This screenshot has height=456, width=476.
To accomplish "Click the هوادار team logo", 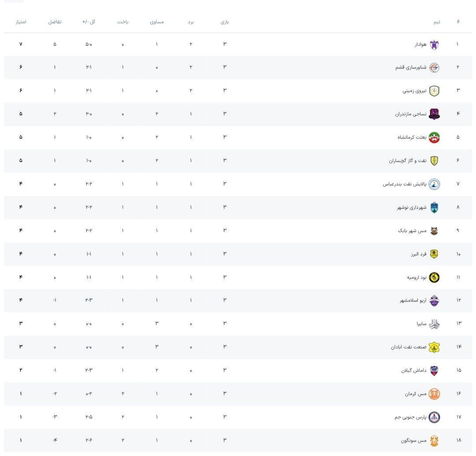I will pos(434,44).
